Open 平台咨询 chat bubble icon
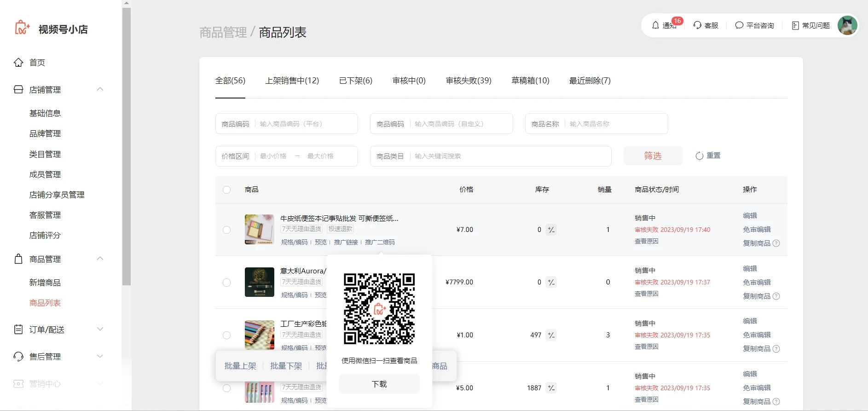 point(739,25)
